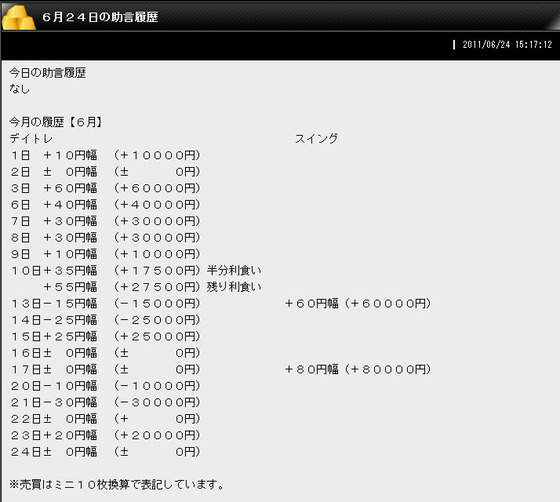Screen dimensions: 560x502
Task: Select the 10日 +35円幅 row
Action: [136, 270]
